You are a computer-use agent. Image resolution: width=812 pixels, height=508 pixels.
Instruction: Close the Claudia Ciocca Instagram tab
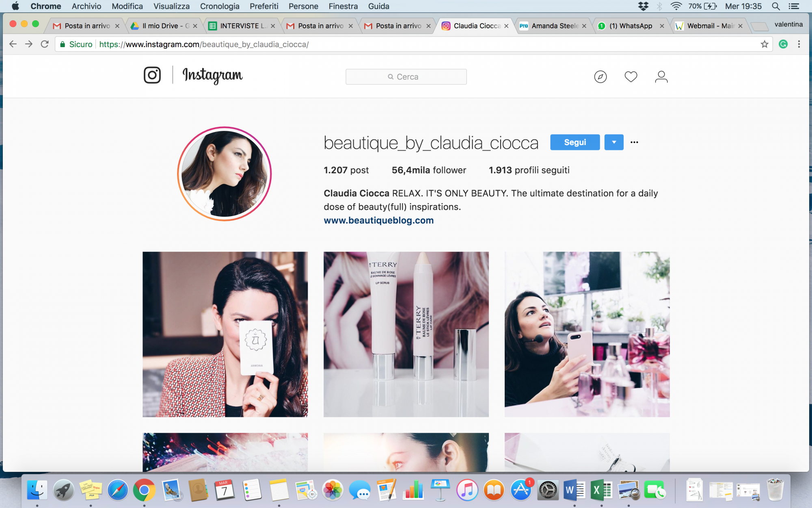coord(506,26)
